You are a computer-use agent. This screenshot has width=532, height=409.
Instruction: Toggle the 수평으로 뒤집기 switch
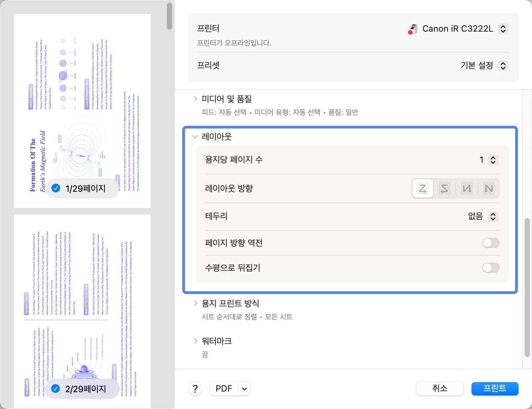491,268
